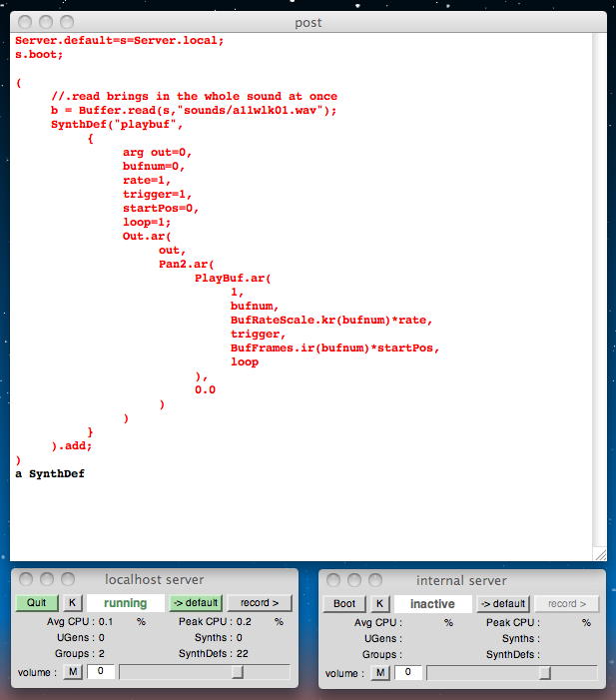Click the comment about .read in code
This screenshot has height=700, width=616.
coord(194,96)
